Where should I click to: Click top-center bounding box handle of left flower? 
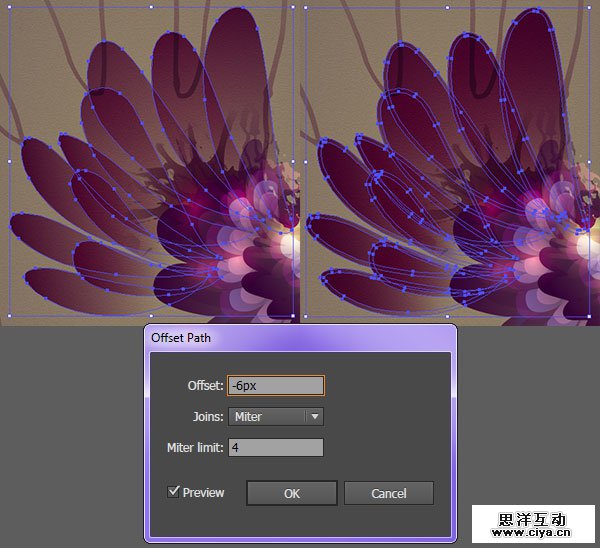(x=151, y=7)
